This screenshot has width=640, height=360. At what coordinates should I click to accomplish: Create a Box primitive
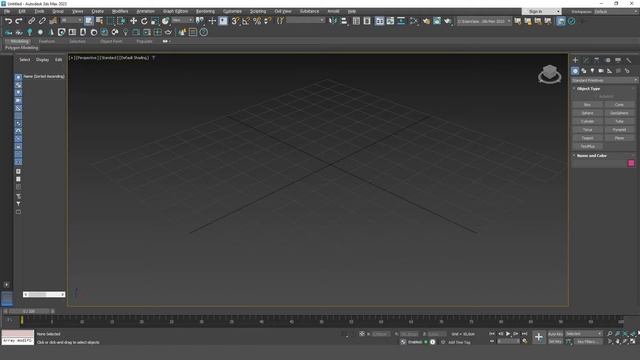(x=587, y=105)
